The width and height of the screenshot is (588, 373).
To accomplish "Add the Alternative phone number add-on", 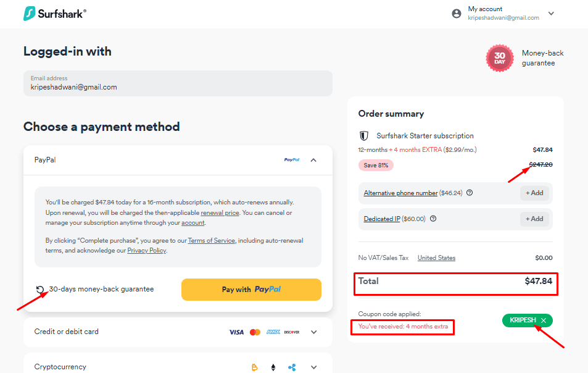I will 534,193.
